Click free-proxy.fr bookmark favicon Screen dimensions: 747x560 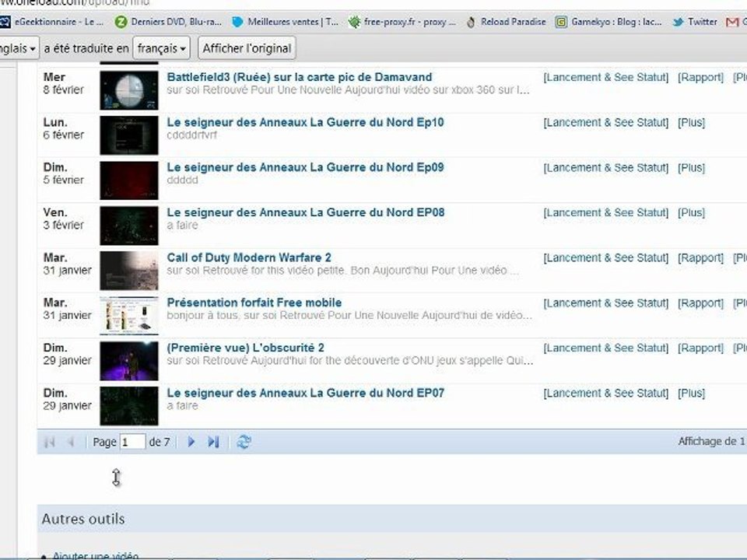(354, 22)
